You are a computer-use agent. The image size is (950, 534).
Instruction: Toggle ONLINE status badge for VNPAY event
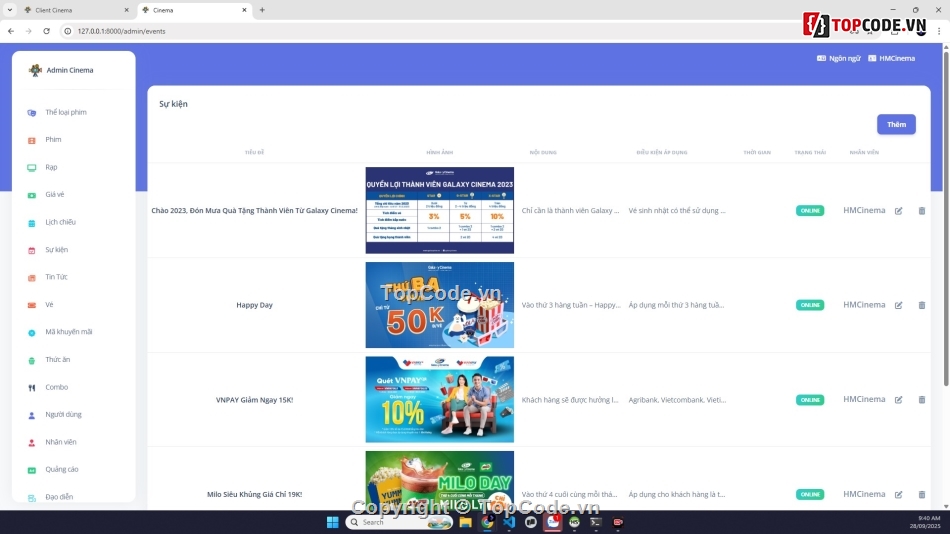810,400
